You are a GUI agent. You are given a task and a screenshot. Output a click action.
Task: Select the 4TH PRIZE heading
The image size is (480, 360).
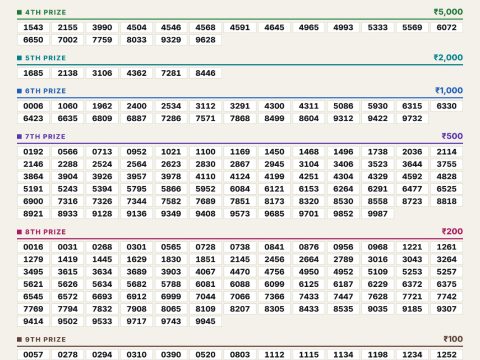click(46, 12)
